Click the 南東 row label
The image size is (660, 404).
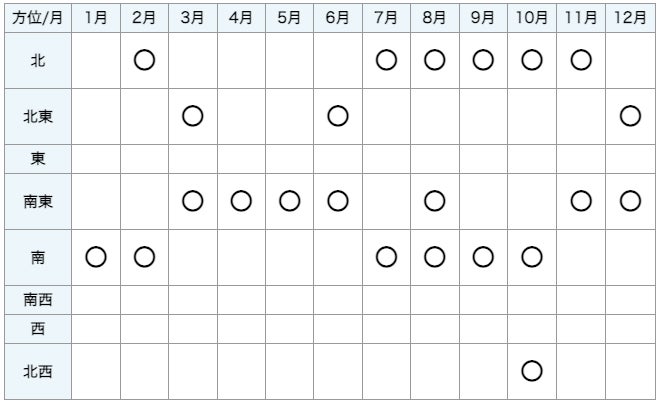point(37,201)
